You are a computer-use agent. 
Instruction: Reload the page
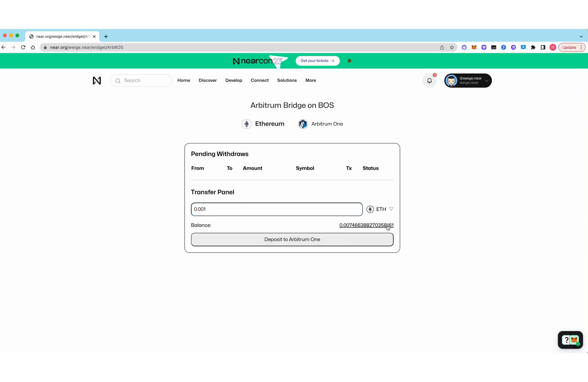pos(23,47)
